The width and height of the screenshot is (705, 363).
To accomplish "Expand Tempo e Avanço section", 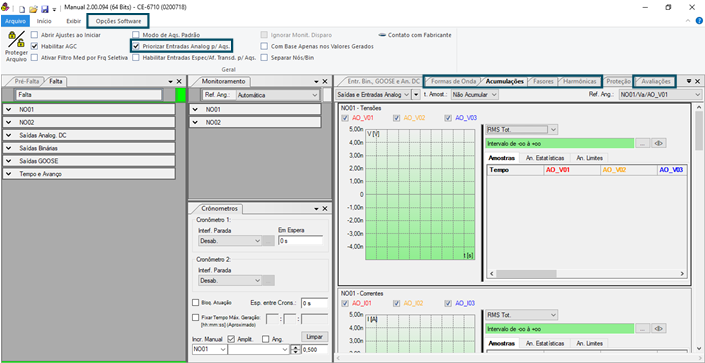I will click(x=9, y=174).
